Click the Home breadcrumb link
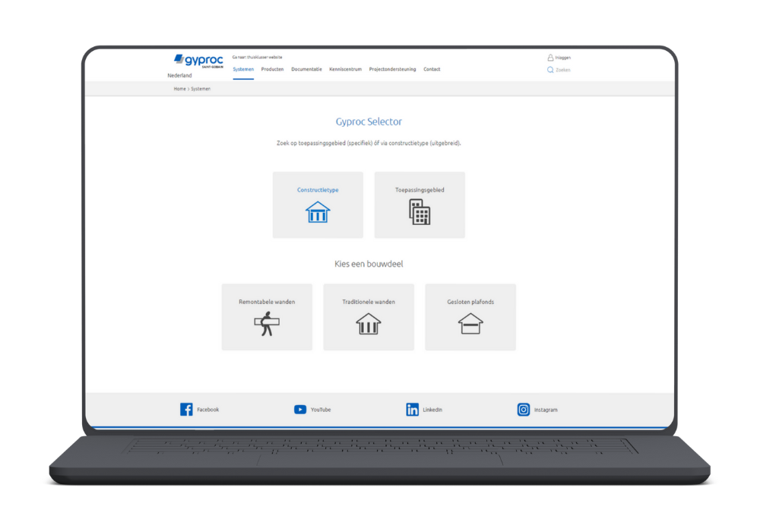 pos(180,89)
